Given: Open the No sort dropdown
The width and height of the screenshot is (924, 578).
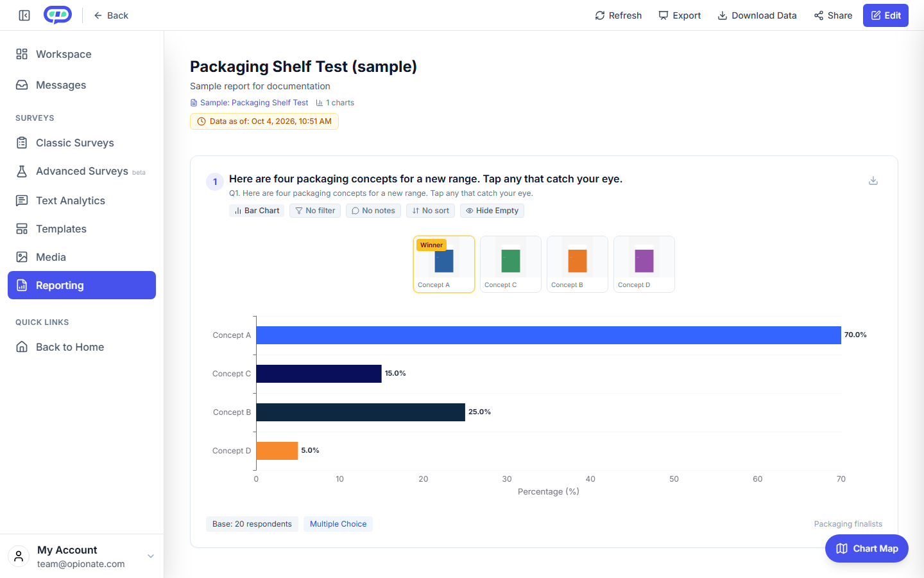Looking at the screenshot, I should tap(431, 211).
